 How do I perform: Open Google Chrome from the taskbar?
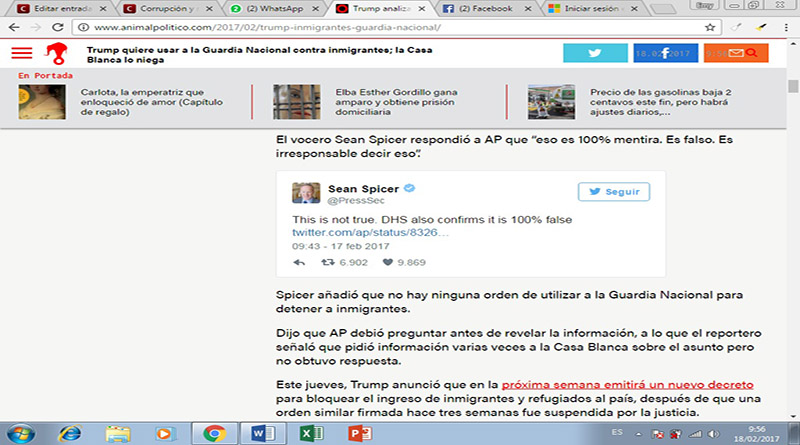click(213, 432)
